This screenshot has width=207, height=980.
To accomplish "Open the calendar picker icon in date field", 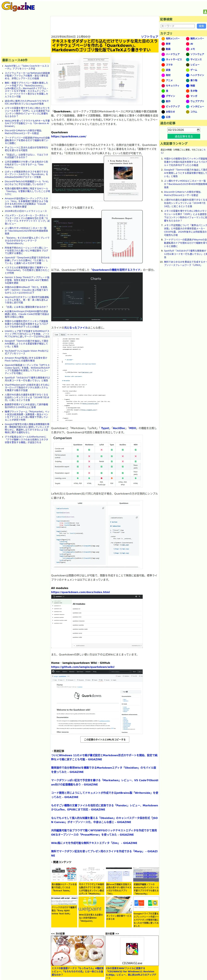I will (198, 130).
